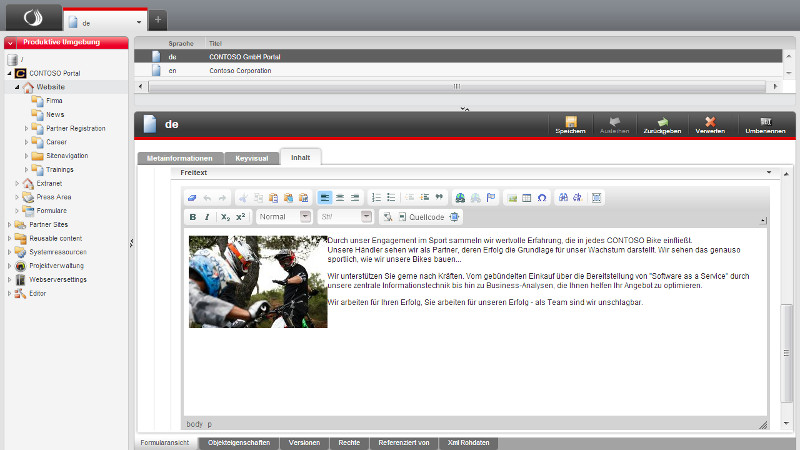This screenshot has height=450, width=800.
Task: Toggle bold formatting in editor
Action: coord(193,217)
